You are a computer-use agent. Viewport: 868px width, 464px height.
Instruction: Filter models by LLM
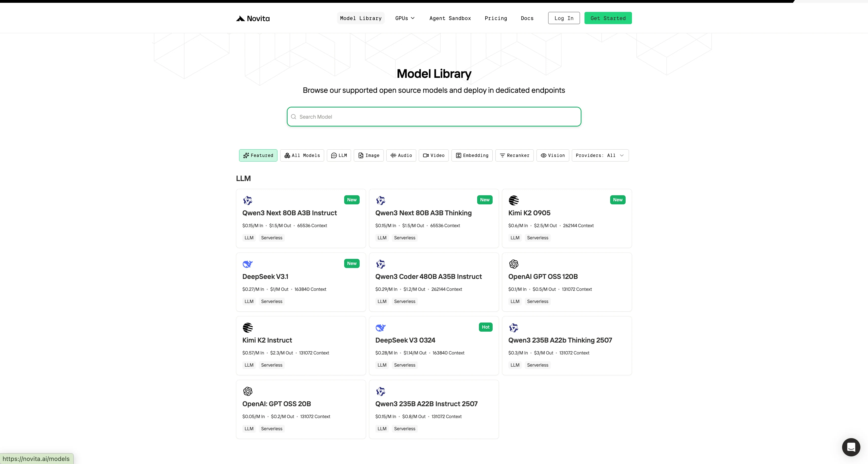point(339,155)
